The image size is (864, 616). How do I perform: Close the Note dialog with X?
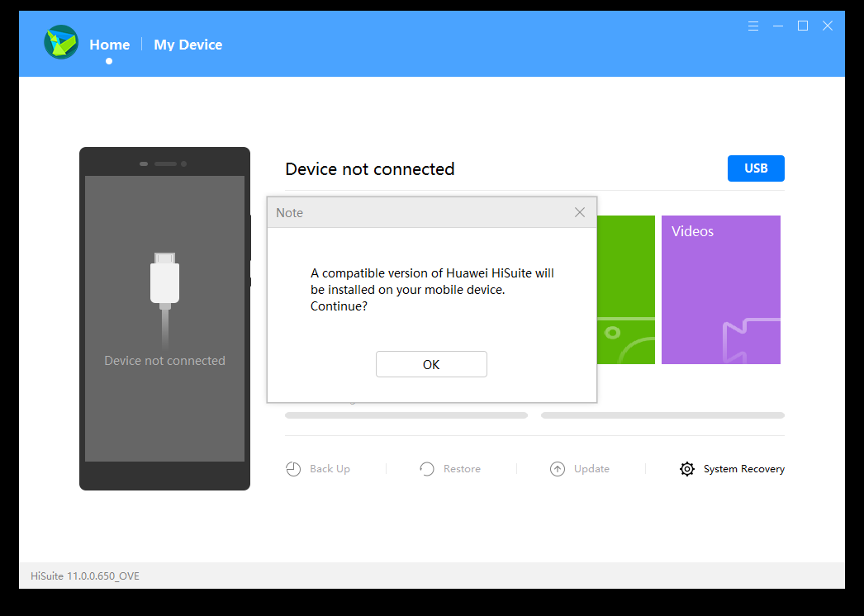(x=580, y=213)
